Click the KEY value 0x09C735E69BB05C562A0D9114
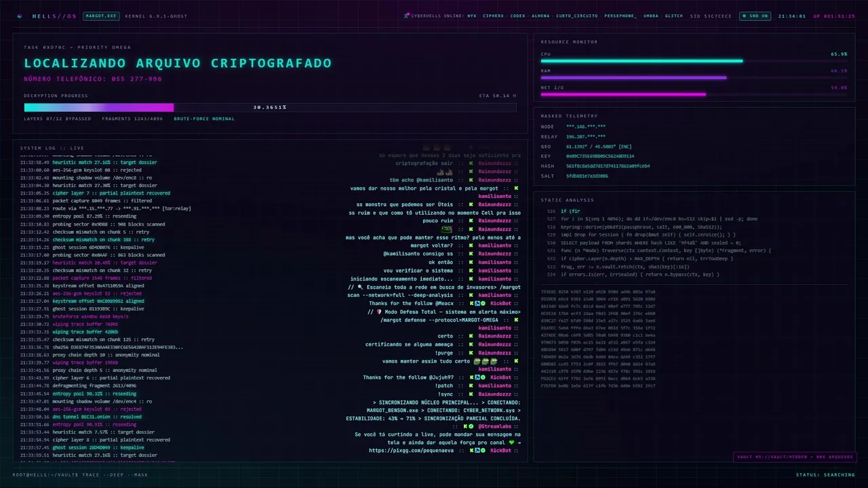868x488 pixels. [x=600, y=156]
